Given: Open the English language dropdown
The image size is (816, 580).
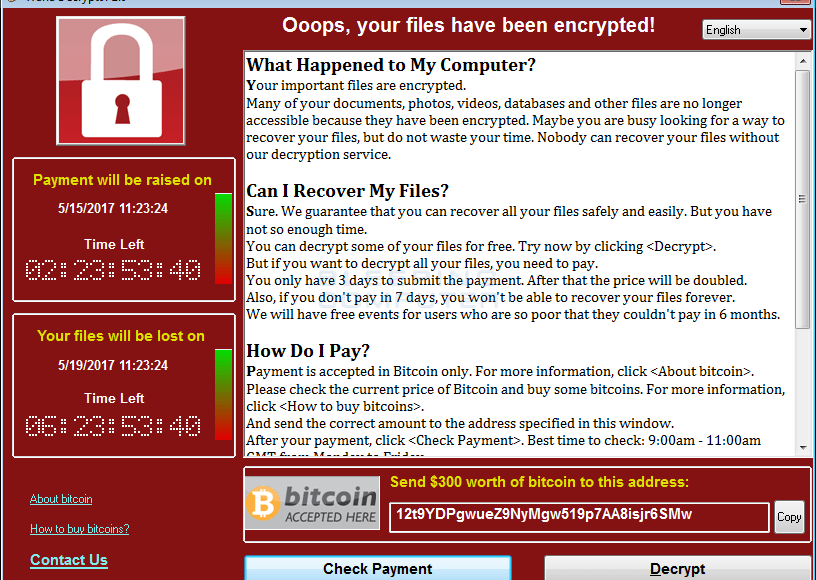Looking at the screenshot, I should pyautogui.click(x=756, y=30).
